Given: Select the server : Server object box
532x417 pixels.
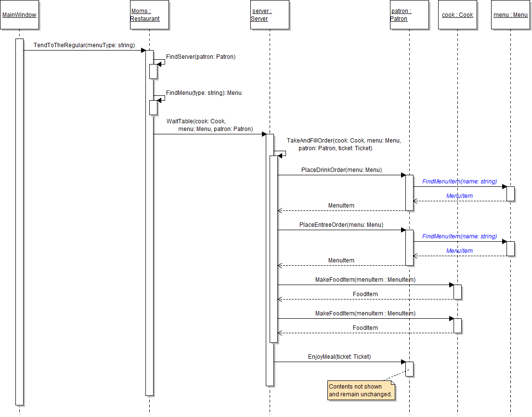Looking at the screenshot, I should 270,15.
